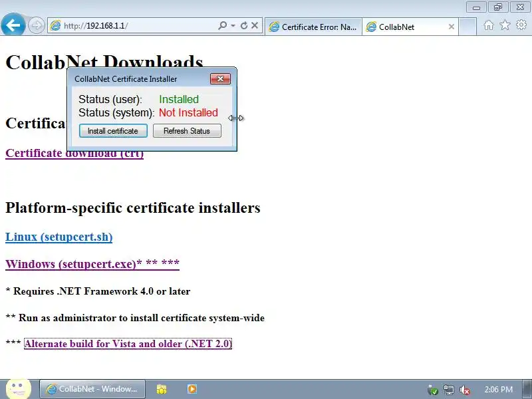Click the network tray icon
The image size is (532, 399).
pyautogui.click(x=448, y=390)
